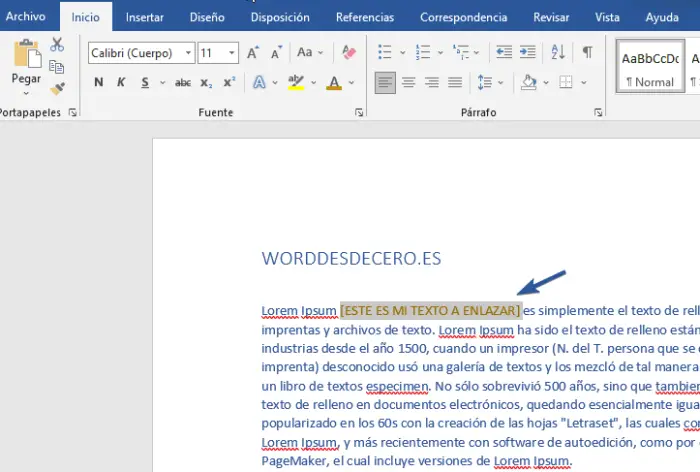Toggle subscript x₂ formatting
This screenshot has width=700, height=472.
click(206, 83)
